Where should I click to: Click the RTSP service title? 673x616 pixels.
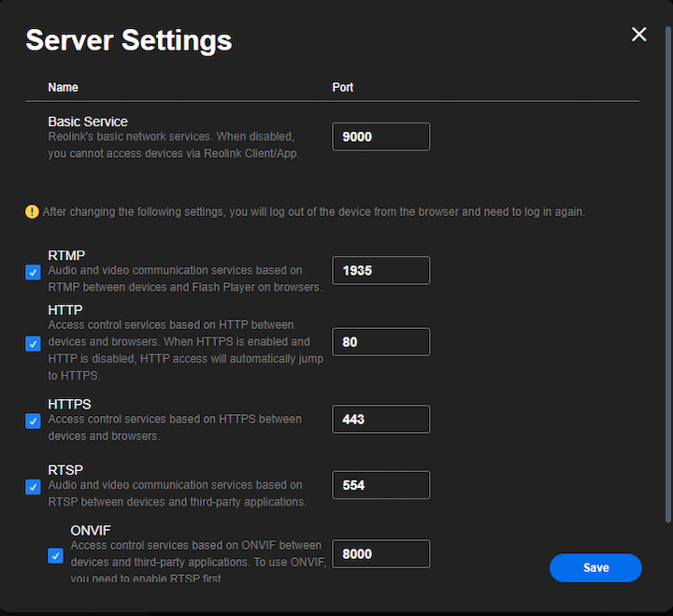coord(65,470)
